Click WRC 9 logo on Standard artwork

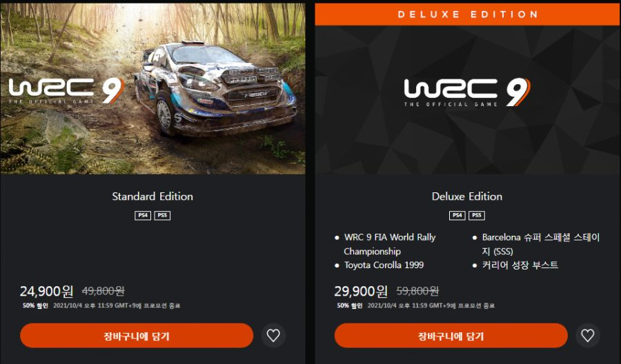click(66, 91)
